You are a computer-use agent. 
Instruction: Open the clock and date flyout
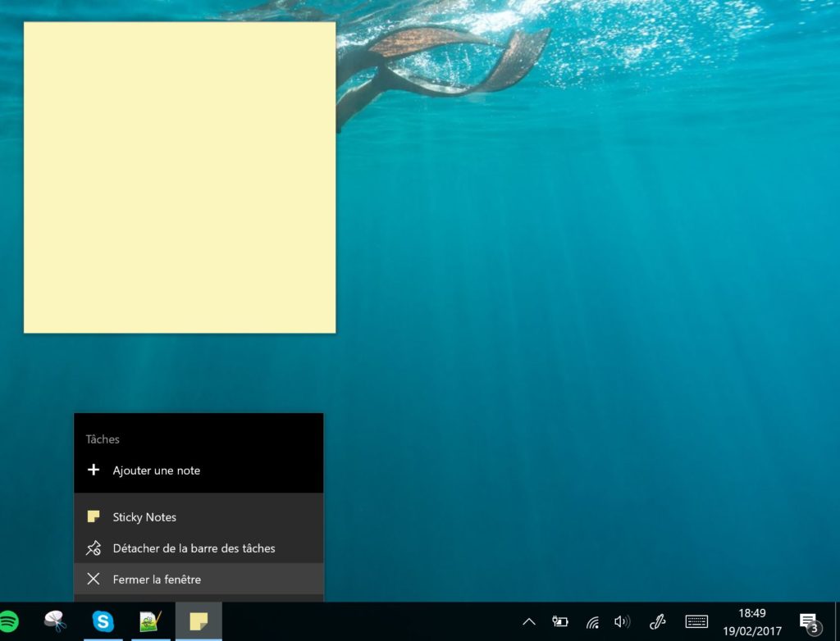pos(751,622)
